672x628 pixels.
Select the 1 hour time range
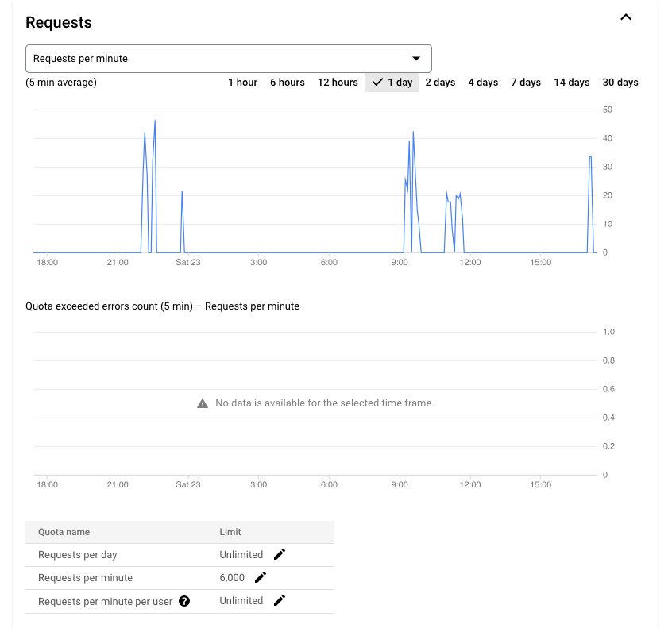pos(242,82)
